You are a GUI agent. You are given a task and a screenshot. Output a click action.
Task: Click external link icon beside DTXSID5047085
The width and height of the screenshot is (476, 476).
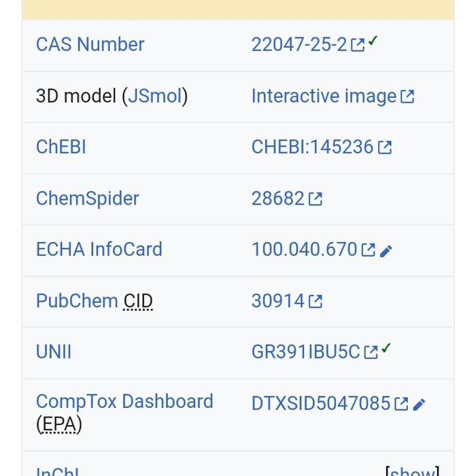click(x=402, y=404)
